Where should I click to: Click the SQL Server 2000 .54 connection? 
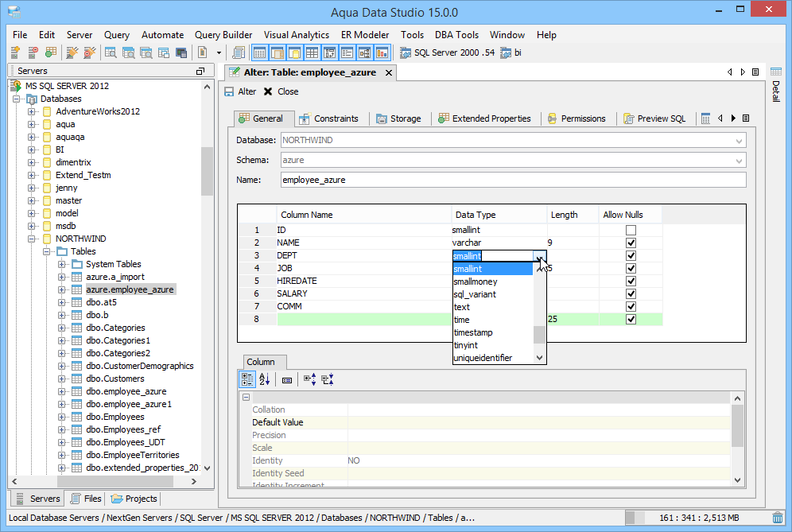click(x=448, y=52)
